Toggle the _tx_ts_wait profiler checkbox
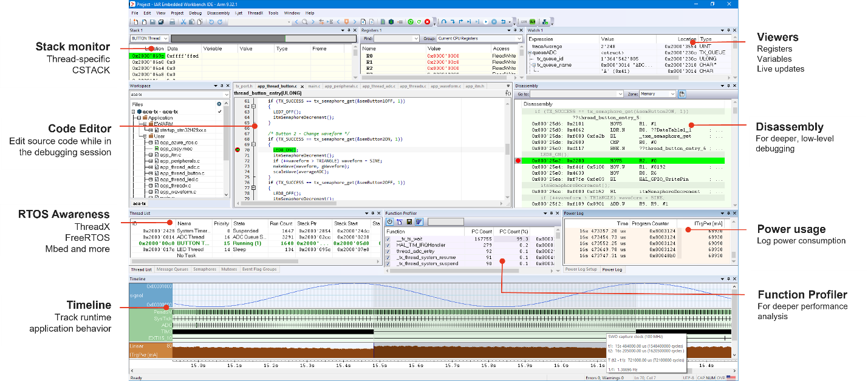The image size is (868, 381). (388, 239)
